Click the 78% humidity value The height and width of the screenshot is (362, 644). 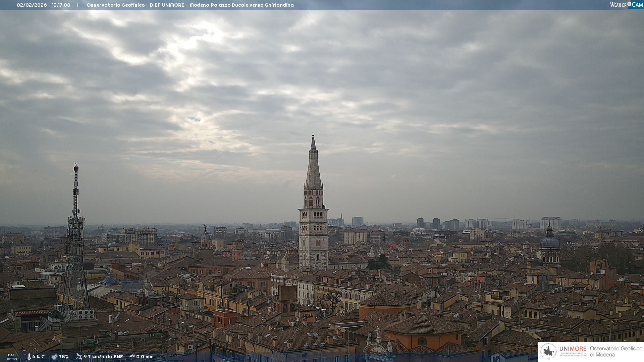pos(64,357)
